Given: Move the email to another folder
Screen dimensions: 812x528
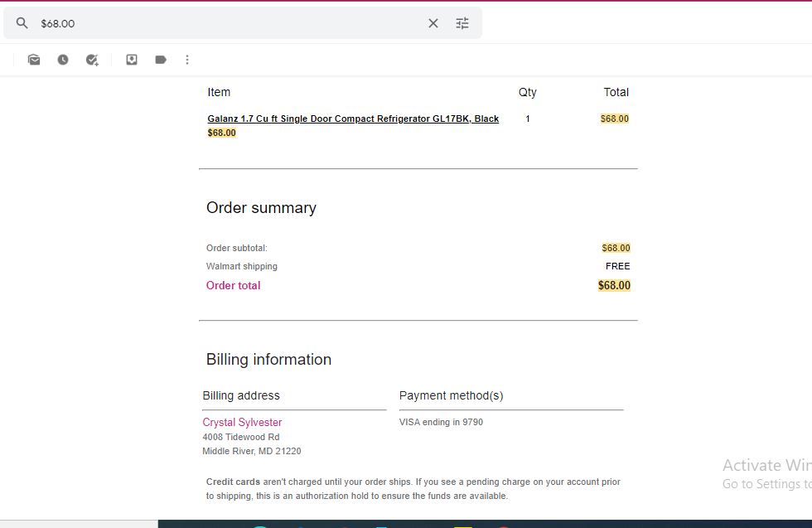Looking at the screenshot, I should point(132,60).
